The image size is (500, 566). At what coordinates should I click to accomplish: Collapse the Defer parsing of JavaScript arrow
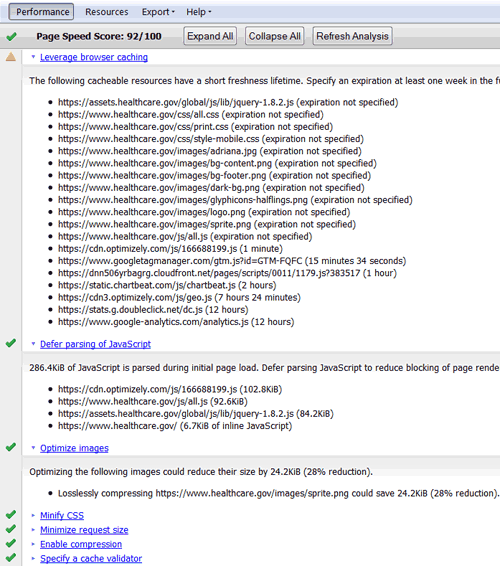click(33, 344)
